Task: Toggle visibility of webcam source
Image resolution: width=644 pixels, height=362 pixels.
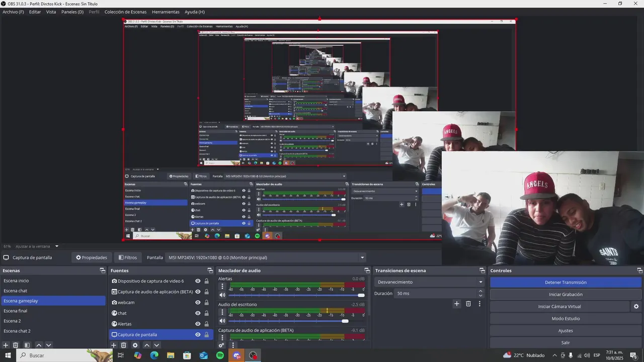Action: (198, 303)
